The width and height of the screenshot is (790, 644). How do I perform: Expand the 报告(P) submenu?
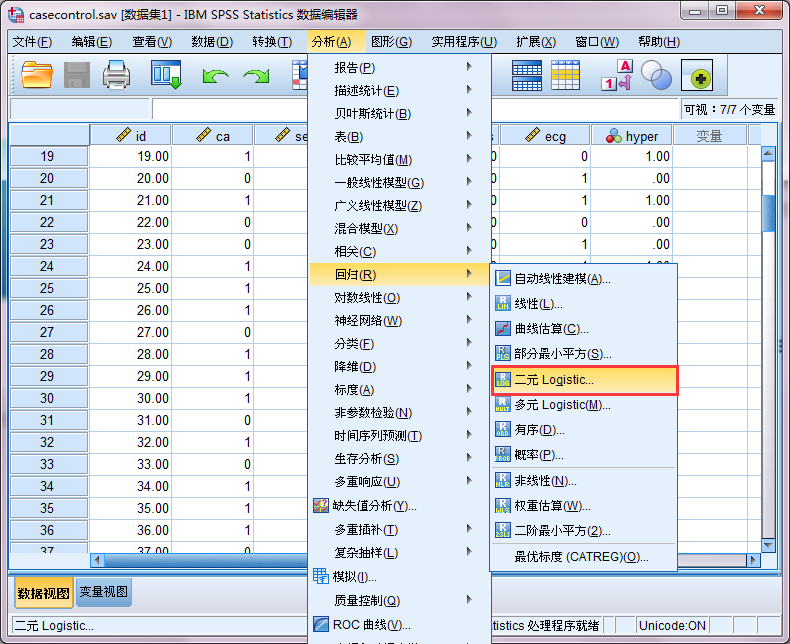point(400,67)
